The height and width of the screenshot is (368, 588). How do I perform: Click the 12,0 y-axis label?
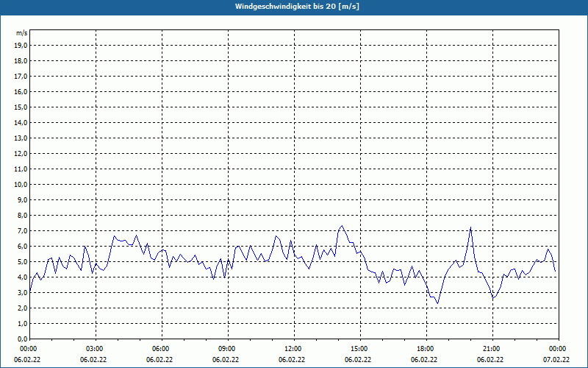click(21, 154)
